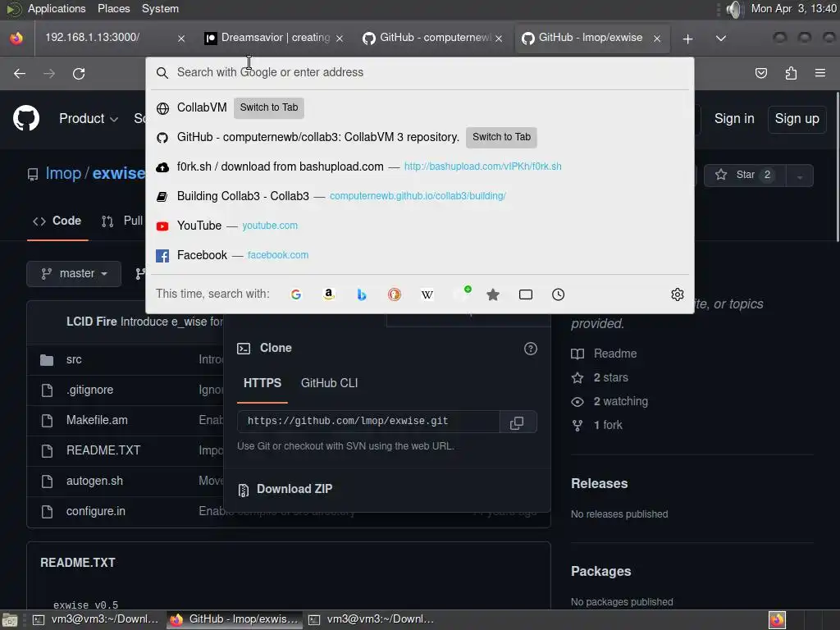Open the configure.in file
The height and width of the screenshot is (630, 840).
pos(95,511)
